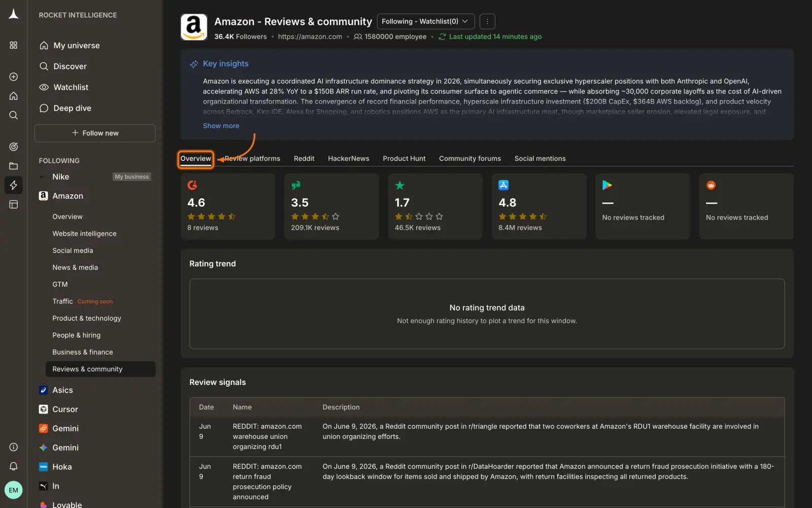This screenshot has width=812, height=508.
Task: Click the Date column header in Review signals
Action: [206, 407]
